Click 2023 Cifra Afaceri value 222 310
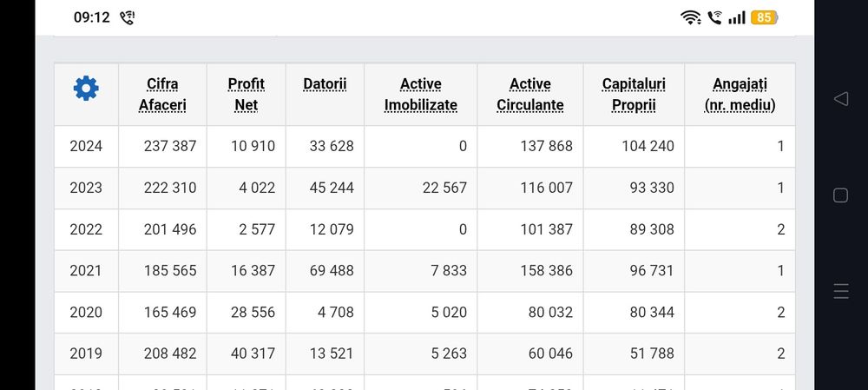This screenshot has height=390, width=868. pyautogui.click(x=170, y=188)
